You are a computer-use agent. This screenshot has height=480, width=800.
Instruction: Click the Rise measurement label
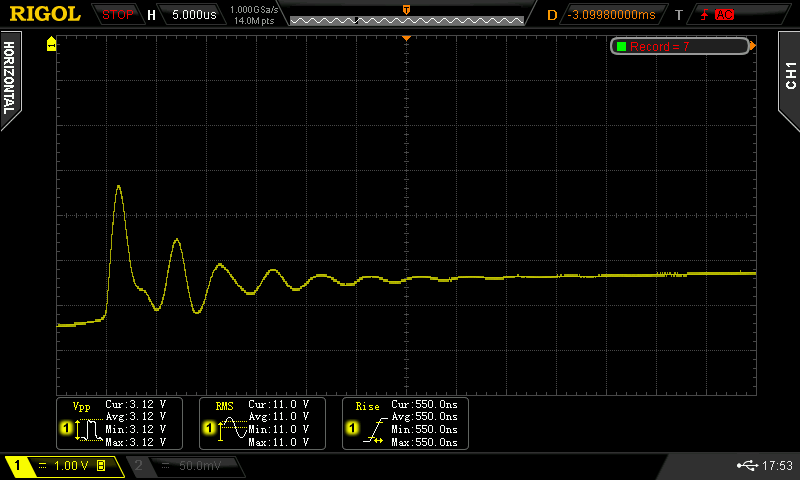[367, 407]
